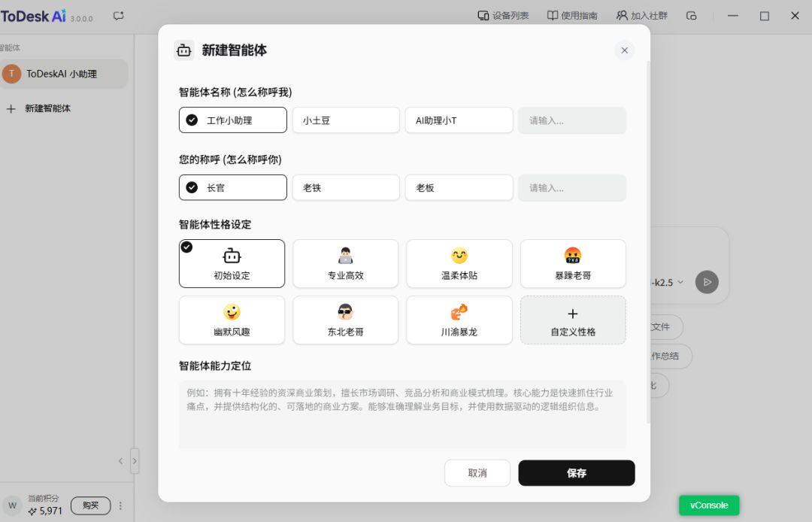The height and width of the screenshot is (522, 812).
Task: Click the 作总结 suggestion chip behind dialog
Action: click(x=671, y=356)
